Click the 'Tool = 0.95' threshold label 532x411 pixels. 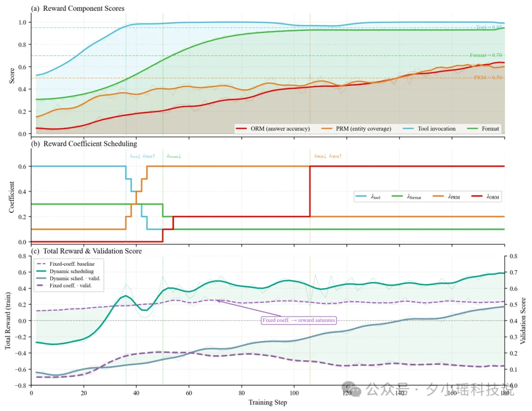point(489,28)
